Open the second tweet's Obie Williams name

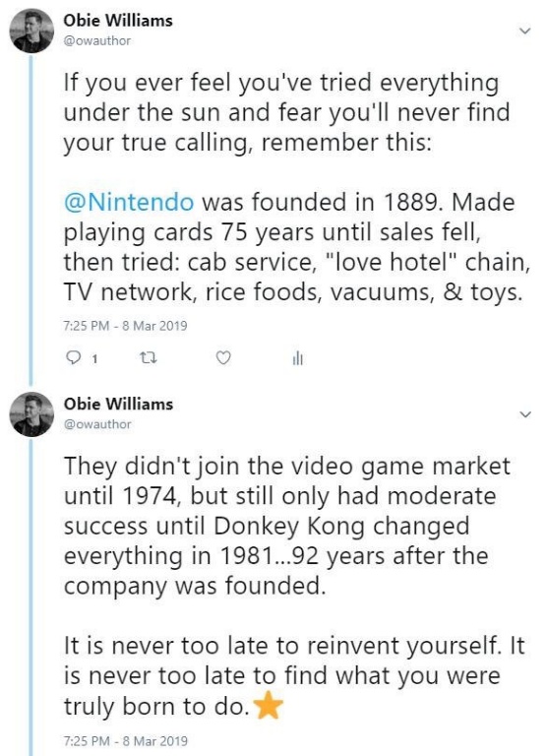point(118,404)
